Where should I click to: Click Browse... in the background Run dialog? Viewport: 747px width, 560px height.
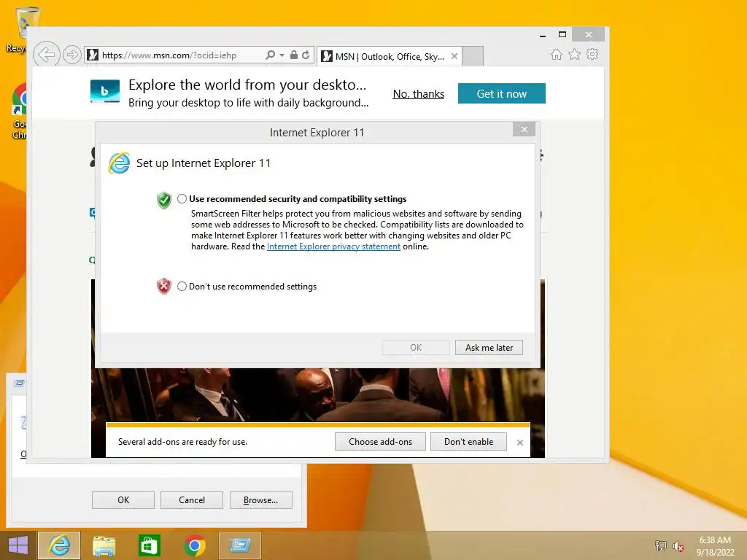click(x=260, y=500)
